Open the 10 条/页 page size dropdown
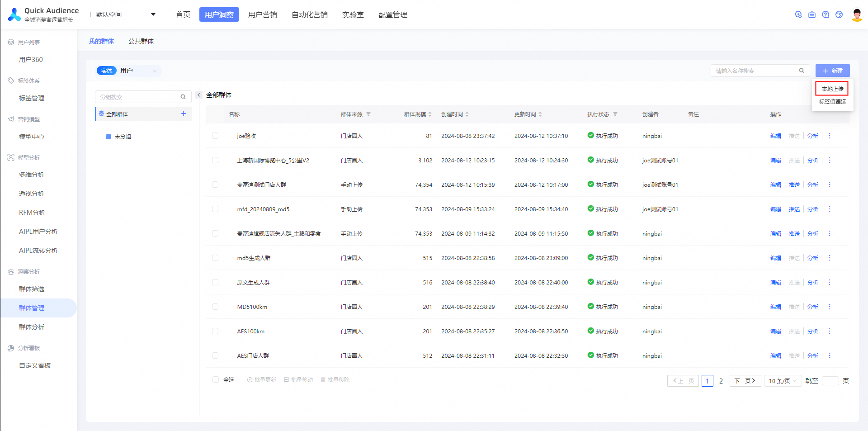Image resolution: width=868 pixels, height=431 pixels. [x=783, y=381]
